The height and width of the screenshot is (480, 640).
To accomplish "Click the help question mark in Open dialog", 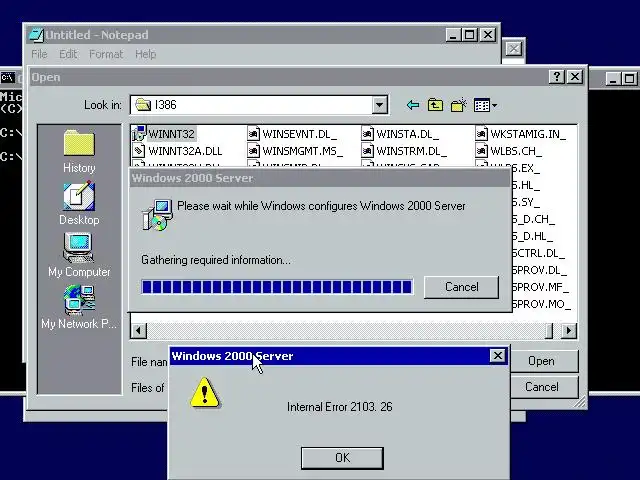I will click(557, 77).
